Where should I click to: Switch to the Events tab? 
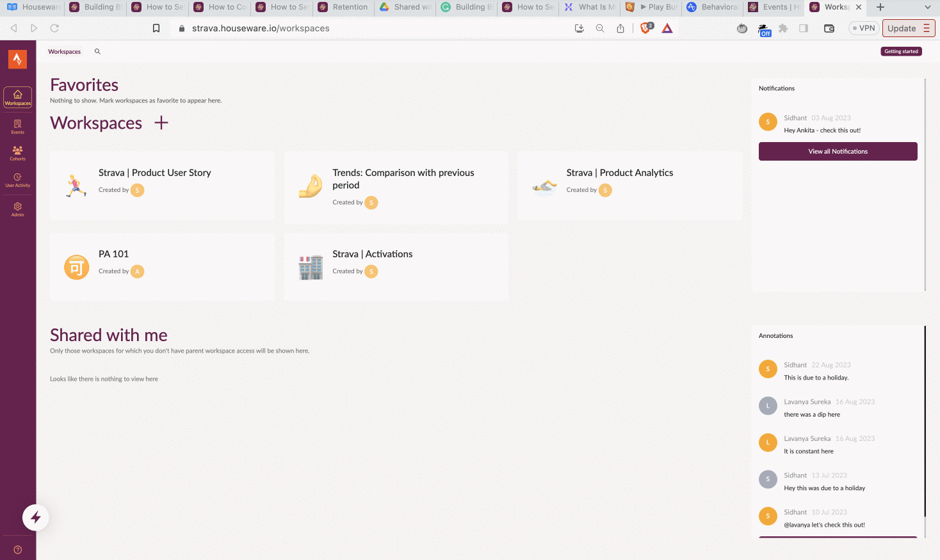pyautogui.click(x=775, y=7)
